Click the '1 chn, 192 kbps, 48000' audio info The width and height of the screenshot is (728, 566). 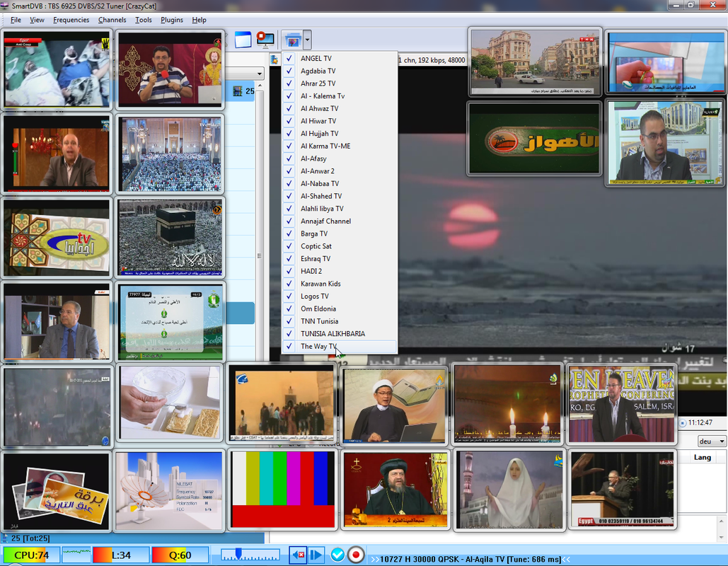(x=432, y=60)
